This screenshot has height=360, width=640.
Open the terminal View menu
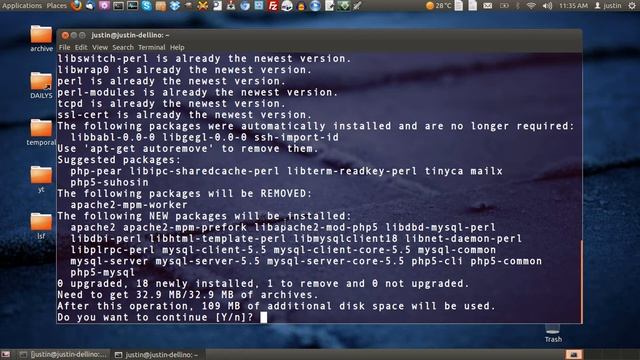tap(100, 47)
